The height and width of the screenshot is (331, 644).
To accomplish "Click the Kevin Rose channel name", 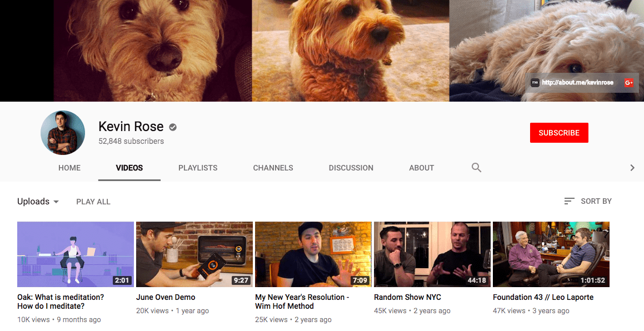I will click(131, 127).
